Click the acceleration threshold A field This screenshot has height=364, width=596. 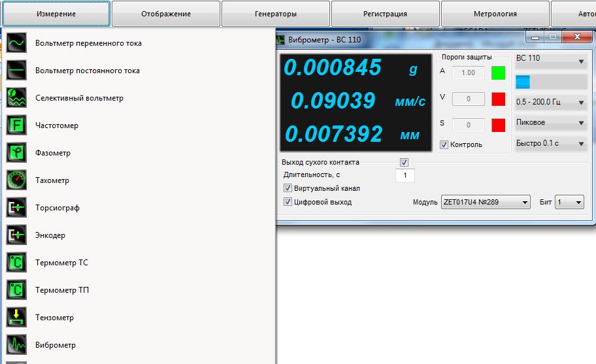(x=469, y=73)
